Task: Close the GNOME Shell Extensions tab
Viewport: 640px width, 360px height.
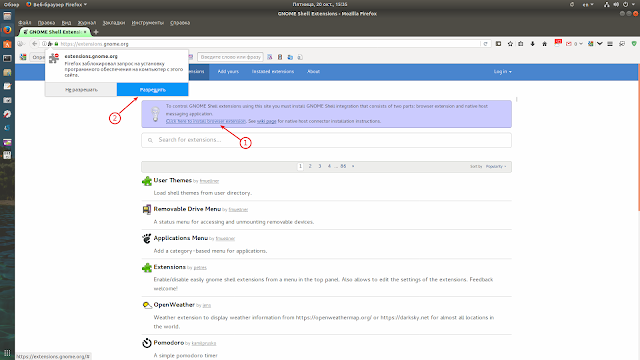Action: coord(85,32)
